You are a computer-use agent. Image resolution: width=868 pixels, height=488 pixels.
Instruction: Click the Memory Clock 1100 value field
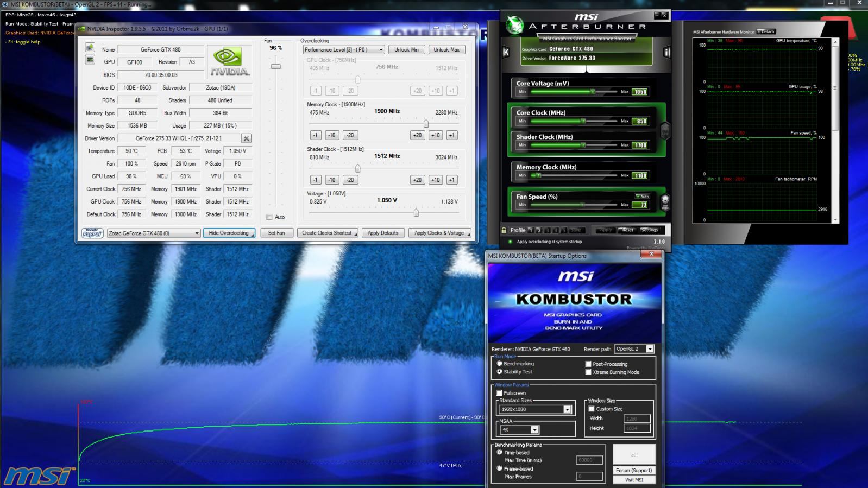pyautogui.click(x=640, y=175)
